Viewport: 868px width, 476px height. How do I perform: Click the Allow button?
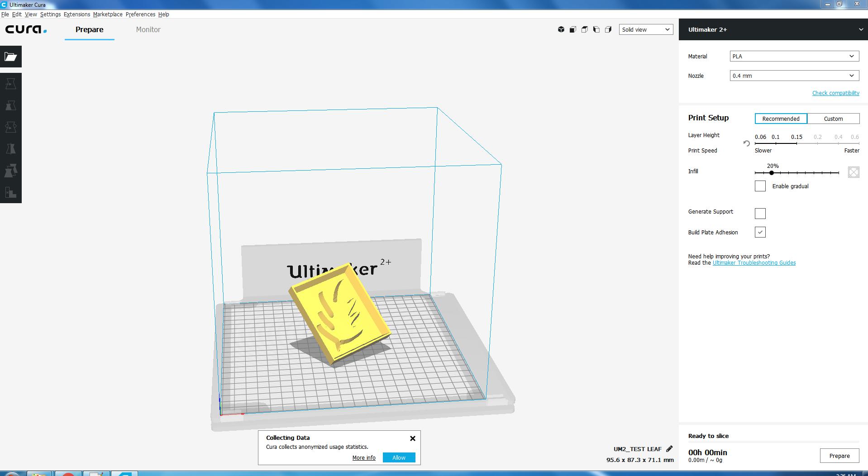399,457
